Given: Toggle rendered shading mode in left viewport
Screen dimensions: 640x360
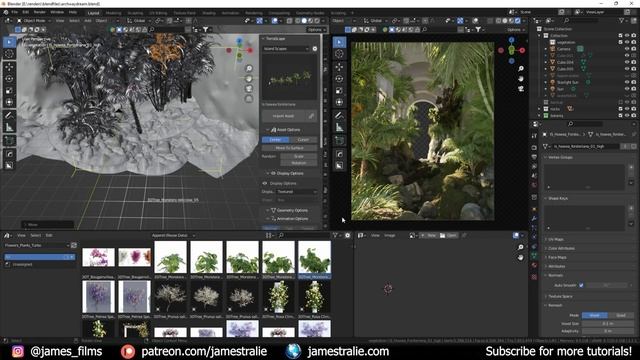Looking at the screenshot, I should click(x=317, y=20).
